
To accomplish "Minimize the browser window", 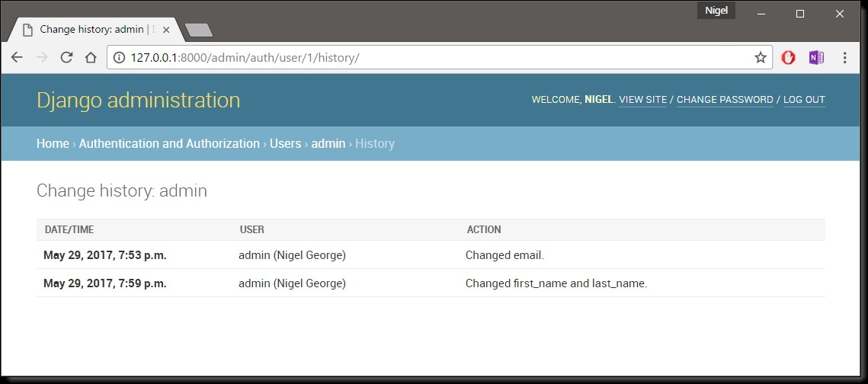I will [761, 14].
